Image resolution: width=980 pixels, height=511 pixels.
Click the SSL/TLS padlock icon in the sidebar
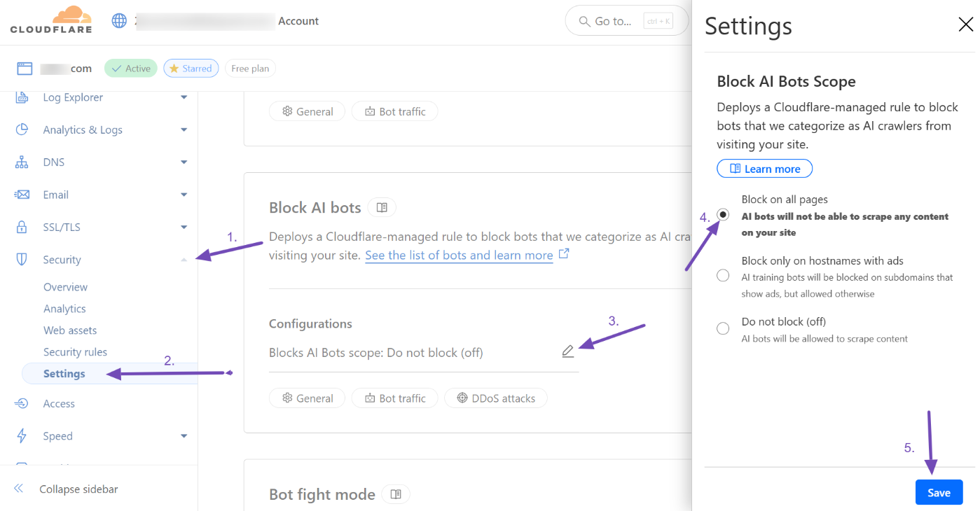22,227
